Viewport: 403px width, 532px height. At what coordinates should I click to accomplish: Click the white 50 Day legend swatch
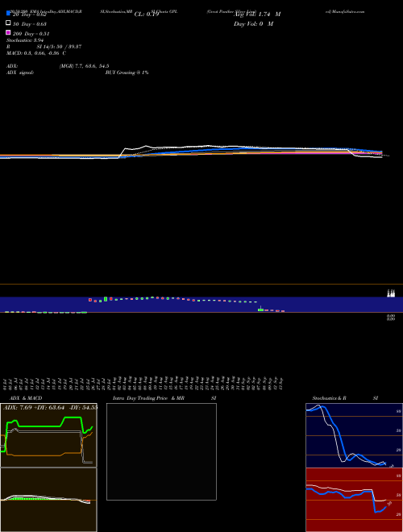coord(8,23)
